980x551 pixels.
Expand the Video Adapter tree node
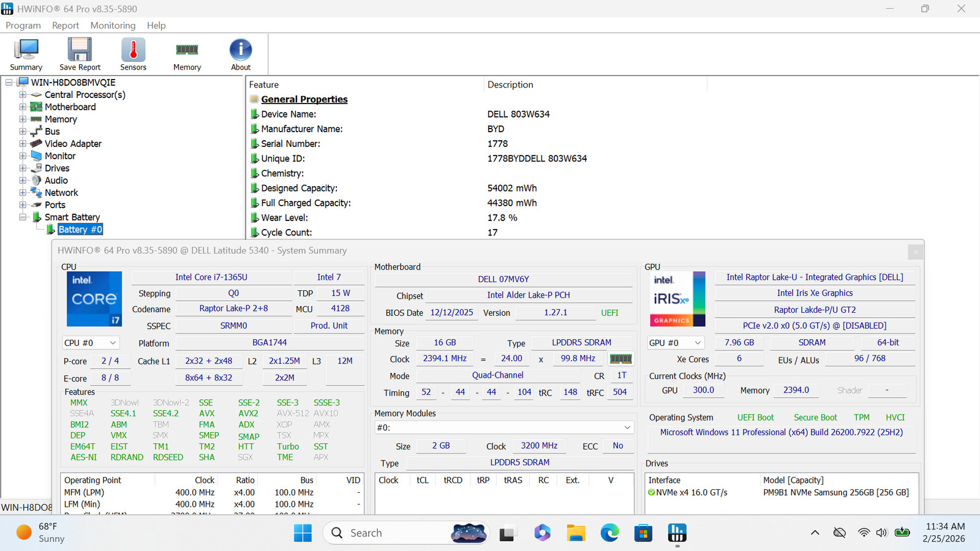click(23, 143)
